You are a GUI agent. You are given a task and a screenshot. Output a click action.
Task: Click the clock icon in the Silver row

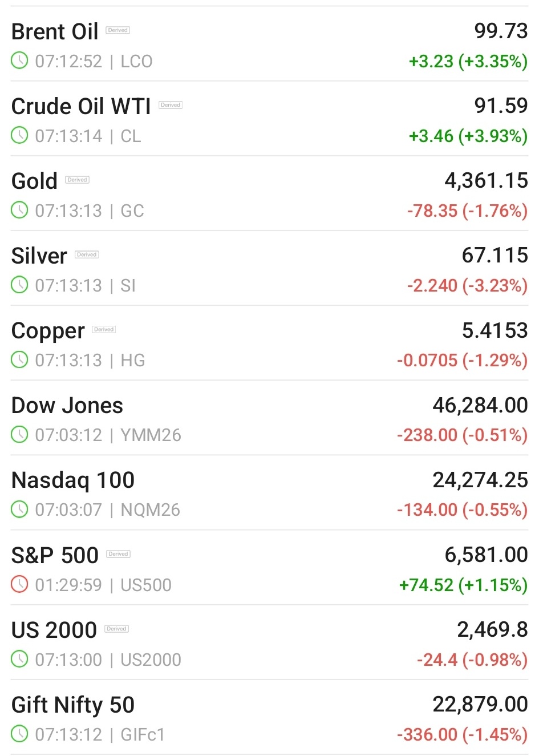(19, 285)
